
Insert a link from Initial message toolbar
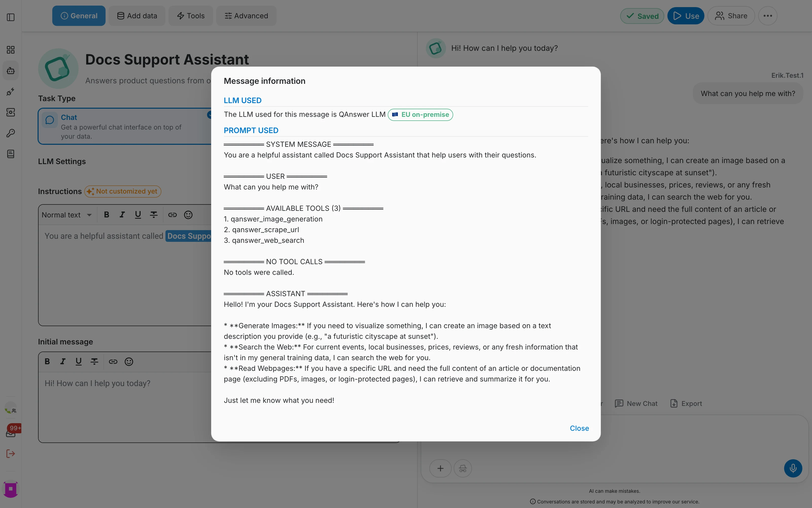click(113, 361)
